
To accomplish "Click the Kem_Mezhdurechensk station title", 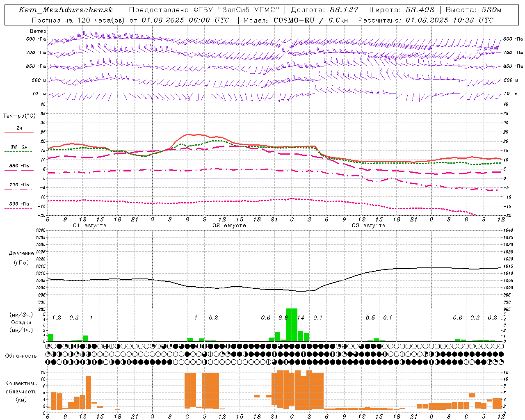I will click(66, 10).
